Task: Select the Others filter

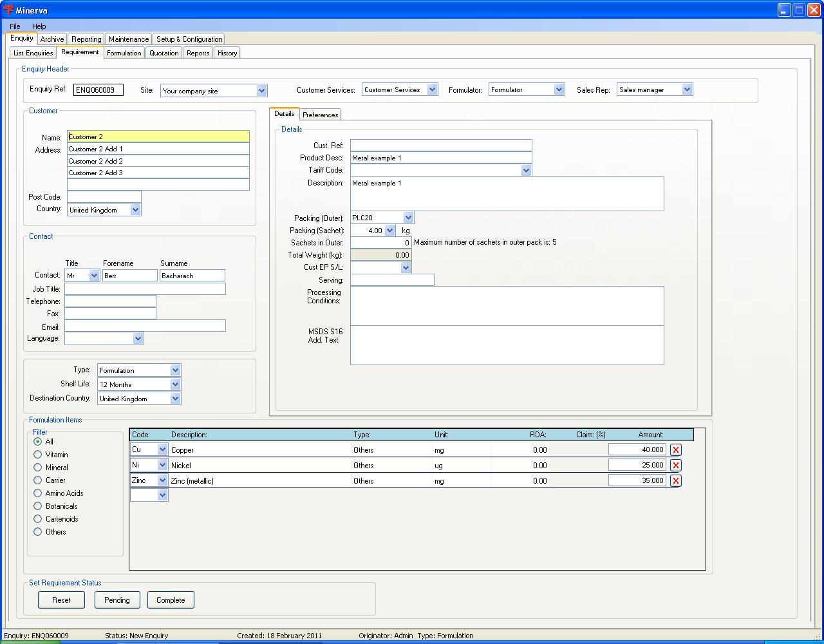Action: pos(38,532)
